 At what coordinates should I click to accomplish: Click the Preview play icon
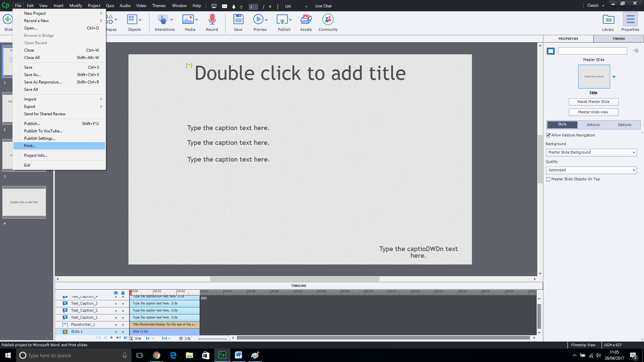pyautogui.click(x=258, y=20)
